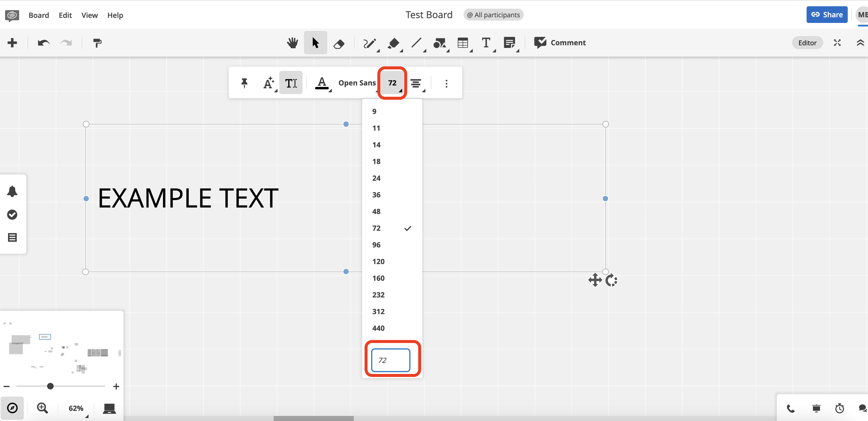Open the list panel icon

(x=13, y=238)
